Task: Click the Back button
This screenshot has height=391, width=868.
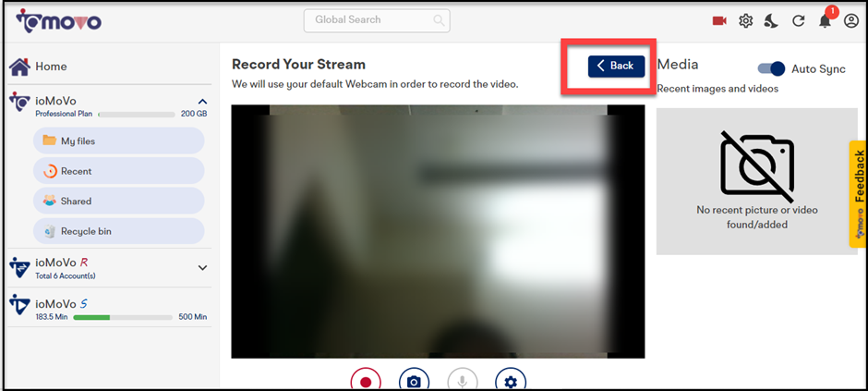Action: 616,66
